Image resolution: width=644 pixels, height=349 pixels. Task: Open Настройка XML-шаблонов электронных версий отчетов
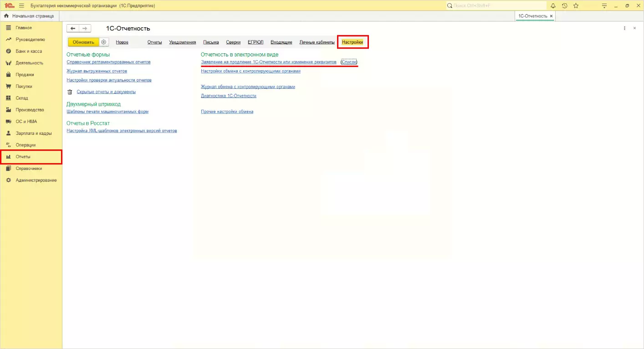pyautogui.click(x=122, y=131)
